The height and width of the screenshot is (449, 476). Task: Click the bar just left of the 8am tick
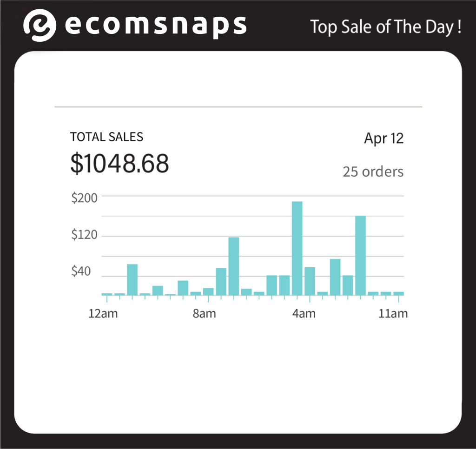pos(196,293)
